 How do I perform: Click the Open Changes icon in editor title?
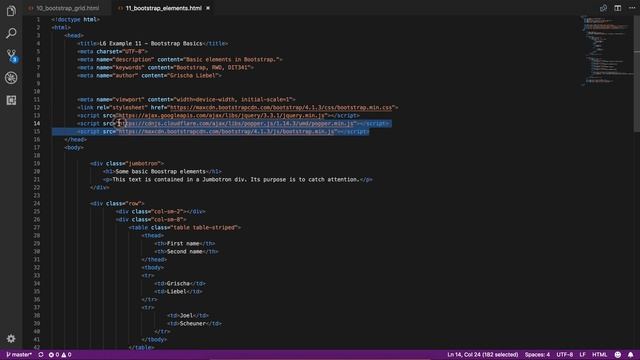tap(603, 8)
